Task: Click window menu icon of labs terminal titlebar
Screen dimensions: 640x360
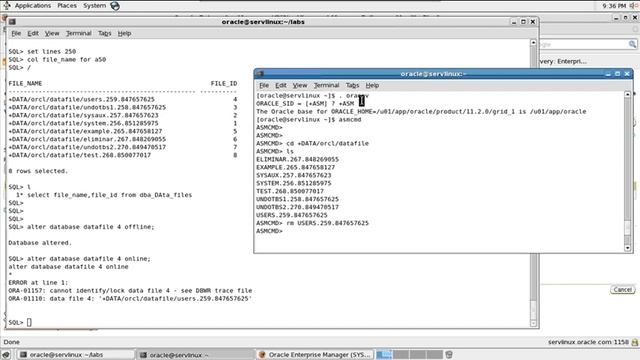Action: coord(12,22)
